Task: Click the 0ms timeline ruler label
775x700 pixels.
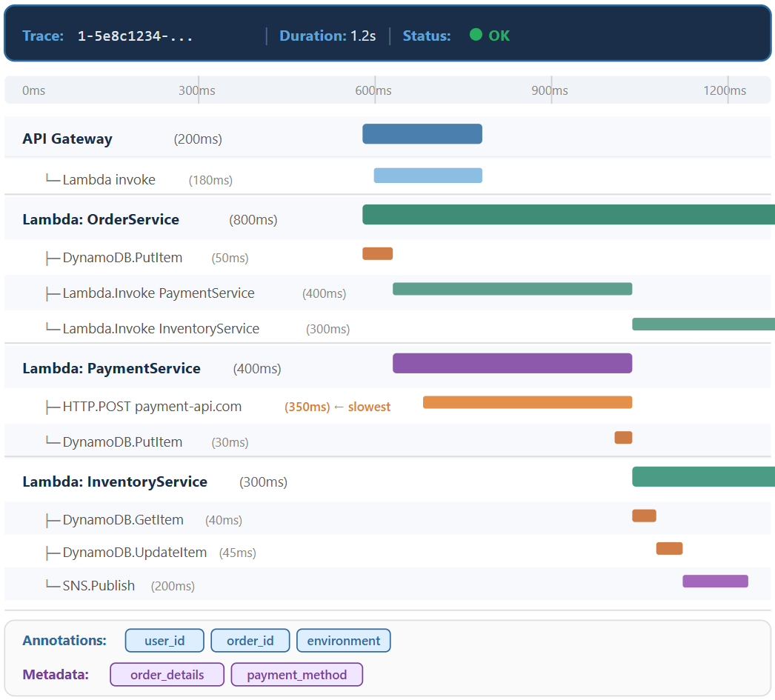Action: tap(33, 90)
